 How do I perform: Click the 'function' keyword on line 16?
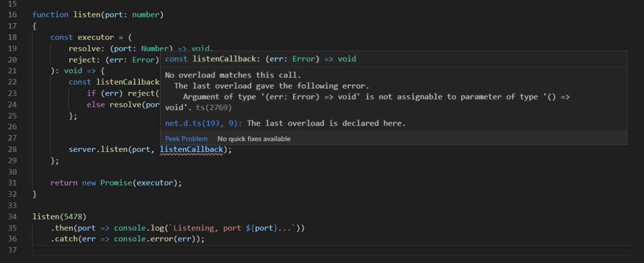click(x=50, y=15)
